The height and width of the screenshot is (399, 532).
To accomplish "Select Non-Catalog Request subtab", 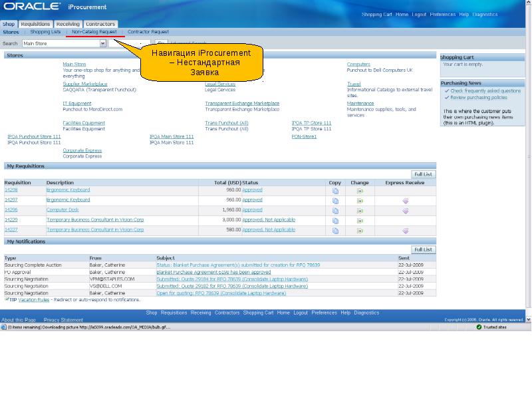I will pos(94,32).
